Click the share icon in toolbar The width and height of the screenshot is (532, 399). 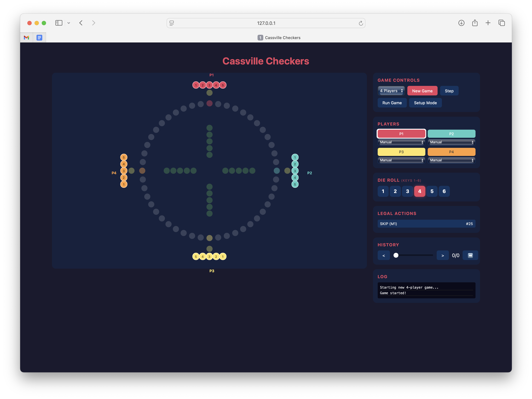pos(474,23)
